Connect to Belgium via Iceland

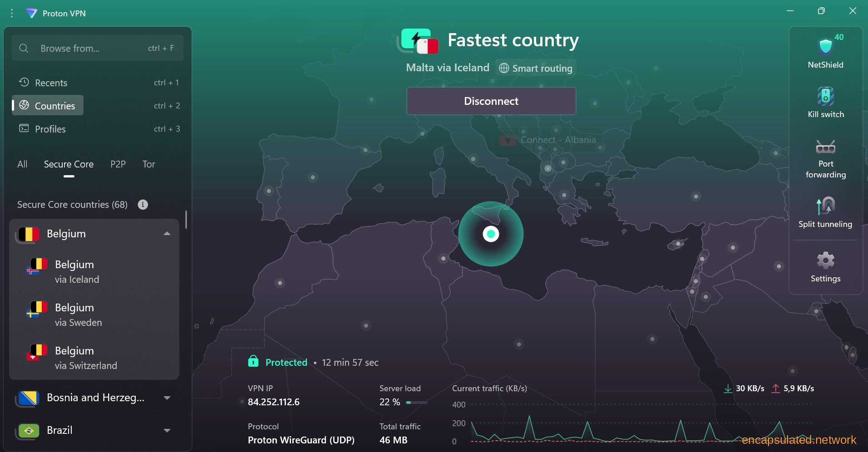(94, 271)
